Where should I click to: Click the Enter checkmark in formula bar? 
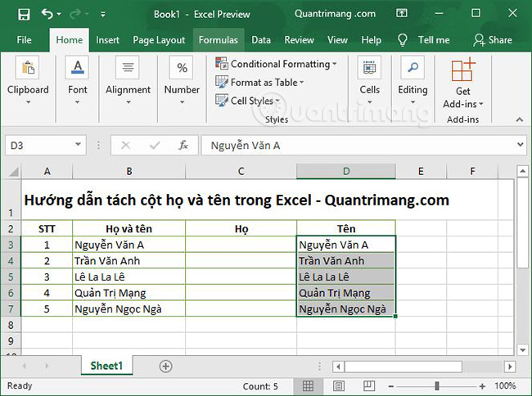[x=155, y=146]
